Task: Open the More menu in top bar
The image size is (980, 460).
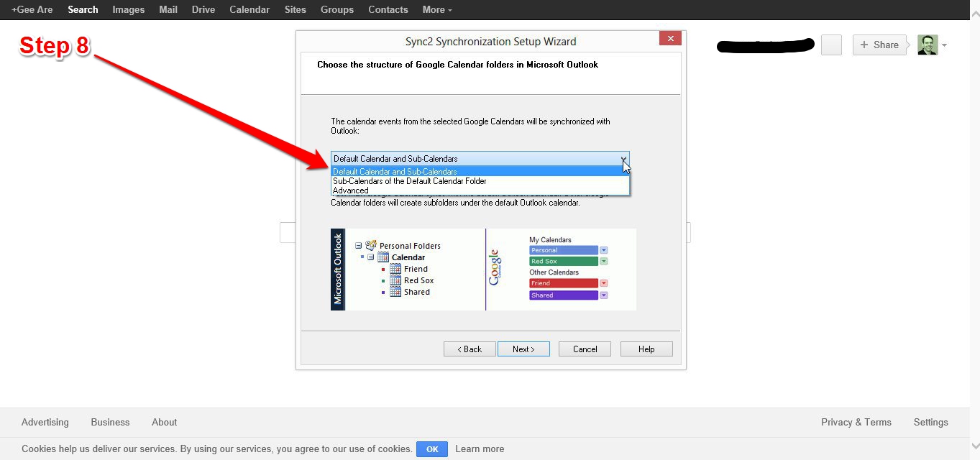Action: [x=437, y=9]
